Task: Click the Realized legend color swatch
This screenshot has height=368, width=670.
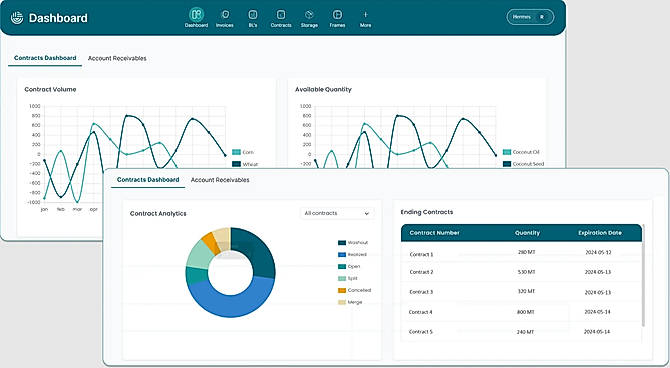Action: click(342, 255)
